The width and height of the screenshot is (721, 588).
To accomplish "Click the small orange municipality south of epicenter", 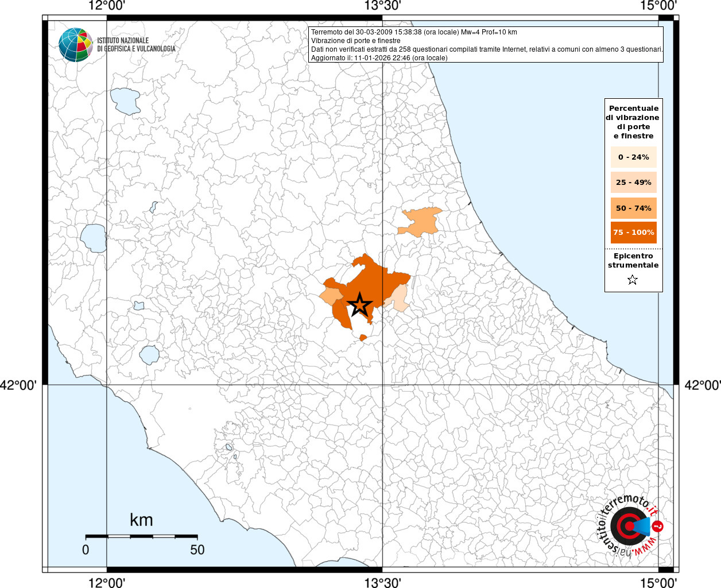I will (363, 337).
